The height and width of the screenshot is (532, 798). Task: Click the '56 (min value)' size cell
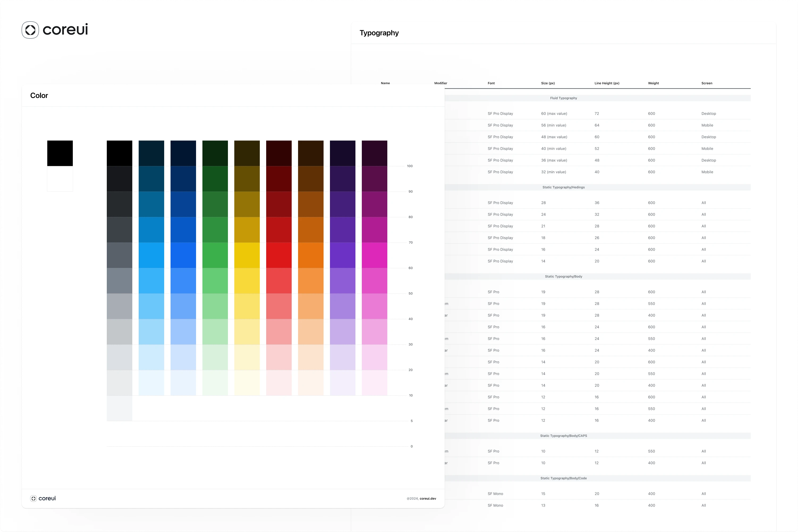pyautogui.click(x=554, y=125)
